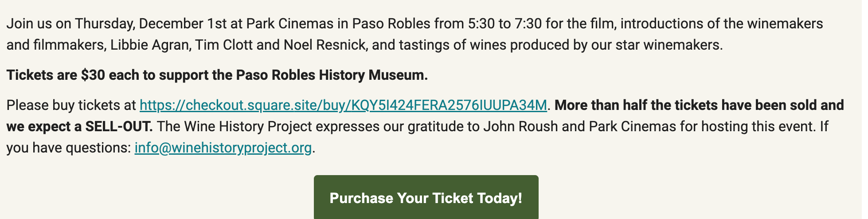This screenshot has width=868, height=219.
Task: Click the bold word "SELL-OUT"
Action: point(119,126)
